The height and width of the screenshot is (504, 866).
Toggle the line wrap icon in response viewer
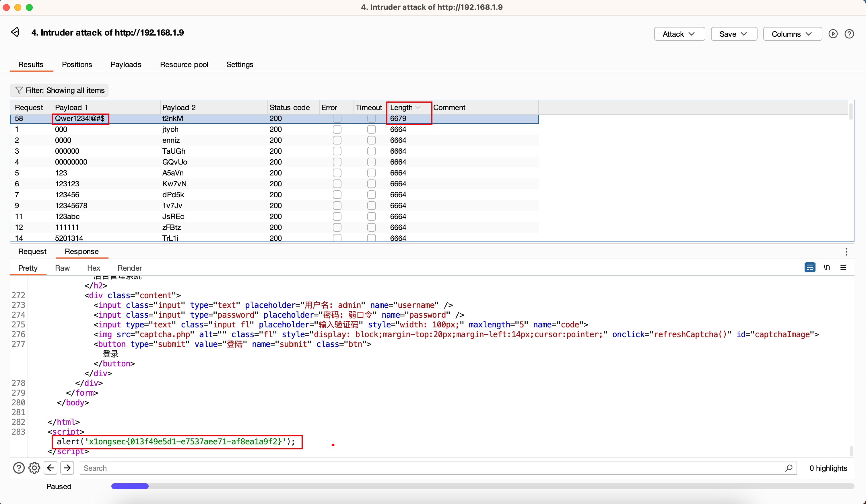[810, 267]
